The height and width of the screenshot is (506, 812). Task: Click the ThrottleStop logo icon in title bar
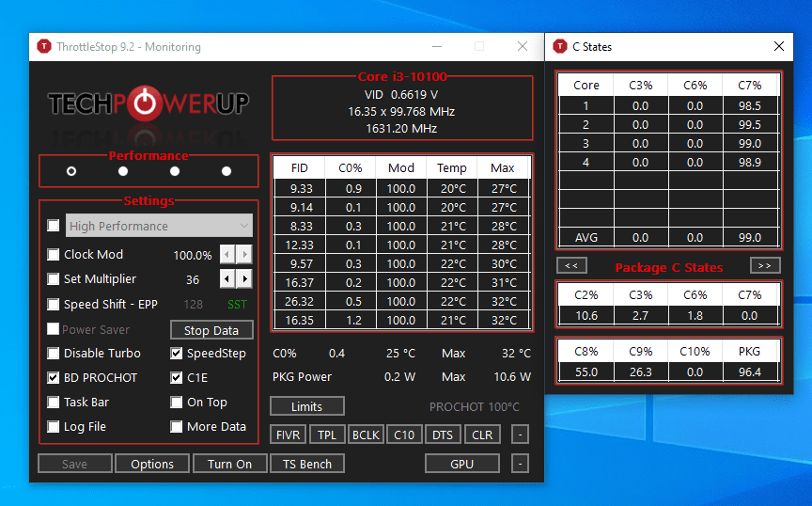click(x=44, y=47)
